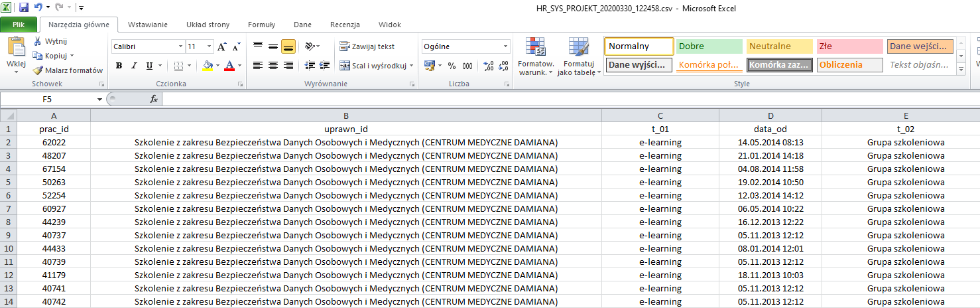Undo the last action
Screen dimensions: 980x308
[x=38, y=8]
